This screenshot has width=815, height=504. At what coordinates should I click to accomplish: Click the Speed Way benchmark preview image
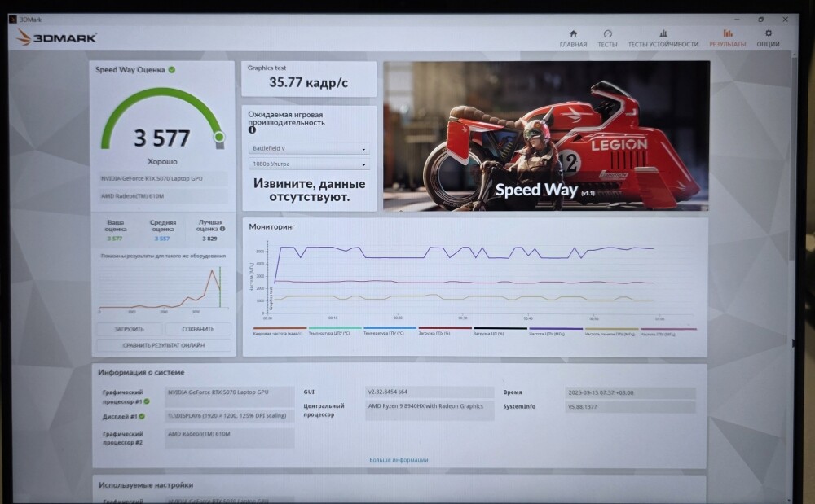tap(546, 136)
